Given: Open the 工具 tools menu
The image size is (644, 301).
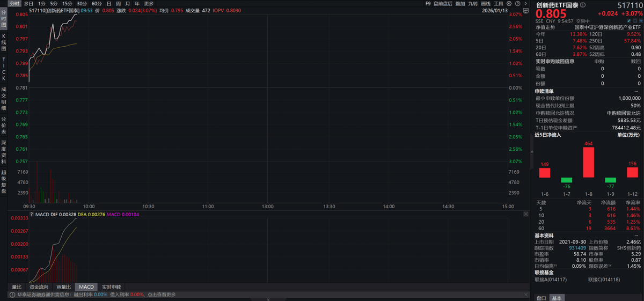Looking at the screenshot, I should (499, 3).
